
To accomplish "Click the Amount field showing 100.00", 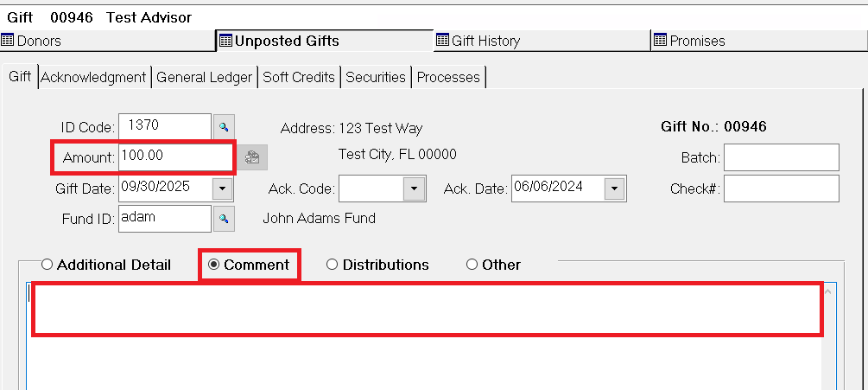I will coord(175,157).
